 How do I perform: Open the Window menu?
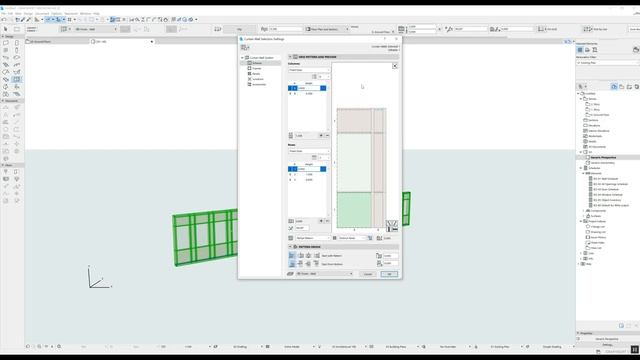[85, 13]
